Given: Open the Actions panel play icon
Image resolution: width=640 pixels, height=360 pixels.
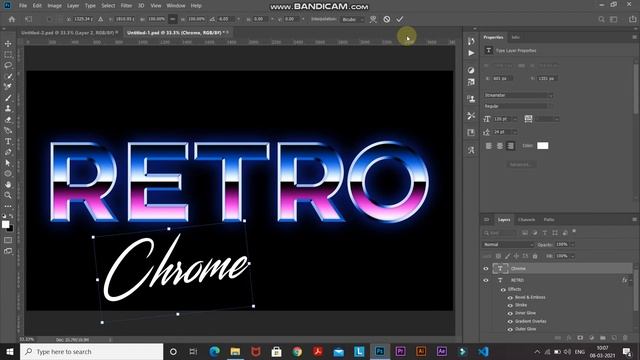Looking at the screenshot, I should click(471, 53).
